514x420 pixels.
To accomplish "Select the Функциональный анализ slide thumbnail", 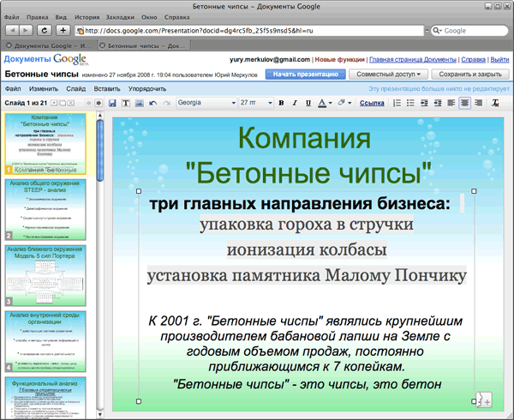I will 45,398.
